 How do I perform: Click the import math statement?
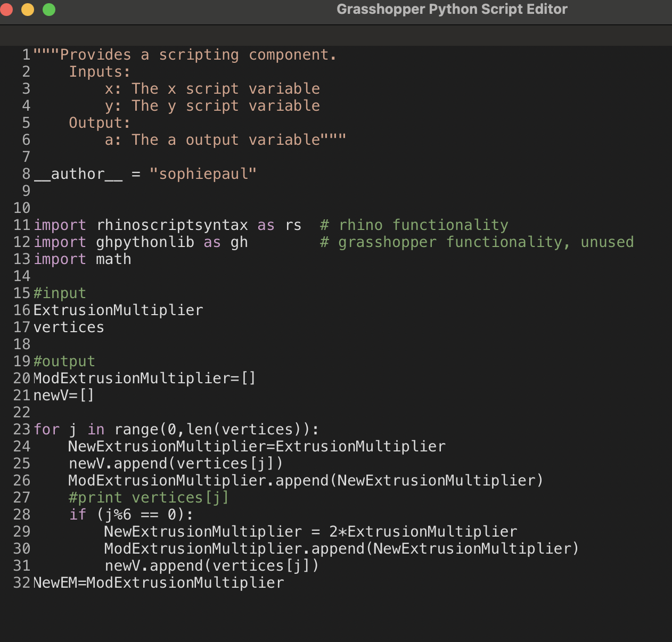pos(83,259)
